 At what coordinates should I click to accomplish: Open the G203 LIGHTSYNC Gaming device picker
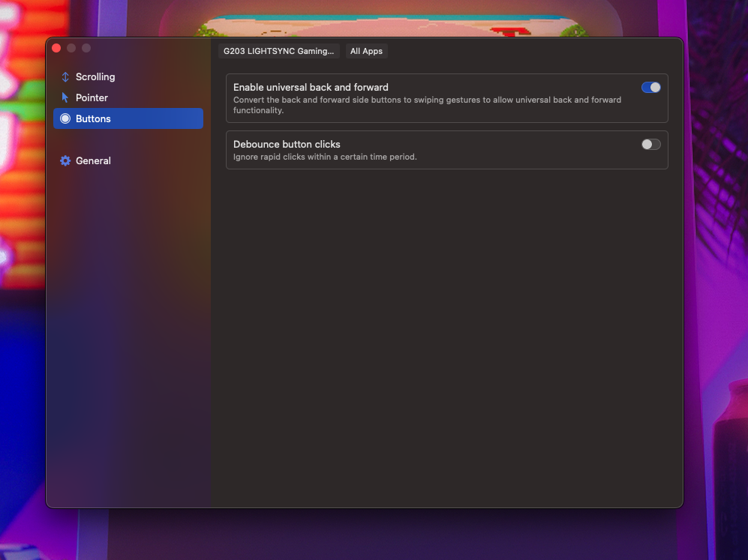279,51
